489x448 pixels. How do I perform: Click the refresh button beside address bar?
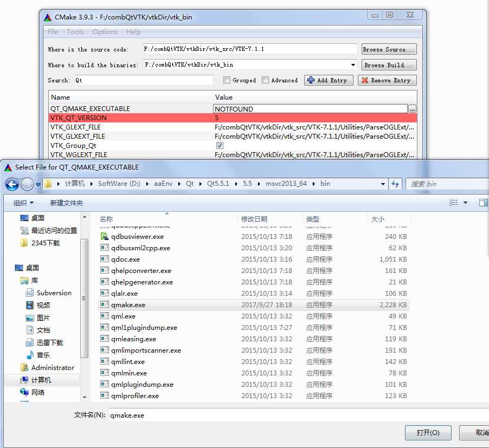tap(395, 184)
